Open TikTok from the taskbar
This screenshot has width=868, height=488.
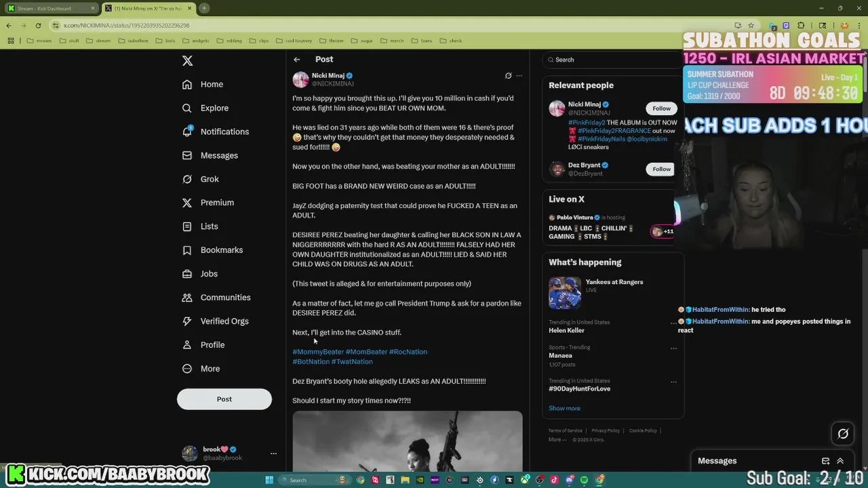pyautogui.click(x=555, y=480)
